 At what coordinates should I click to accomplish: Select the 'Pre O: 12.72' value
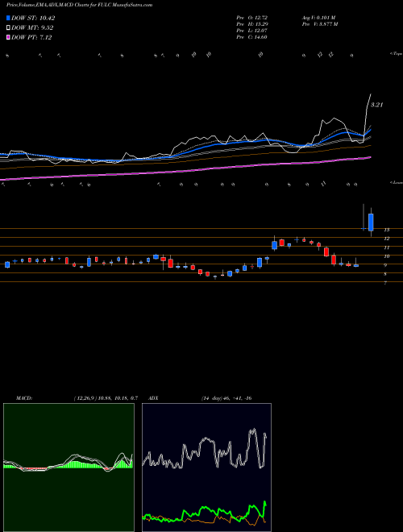252,17
